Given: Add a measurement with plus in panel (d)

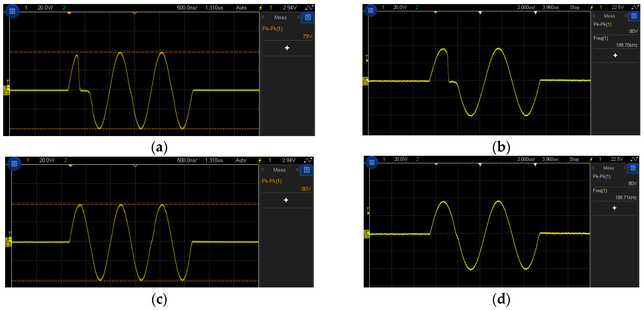Looking at the screenshot, I should click(614, 208).
